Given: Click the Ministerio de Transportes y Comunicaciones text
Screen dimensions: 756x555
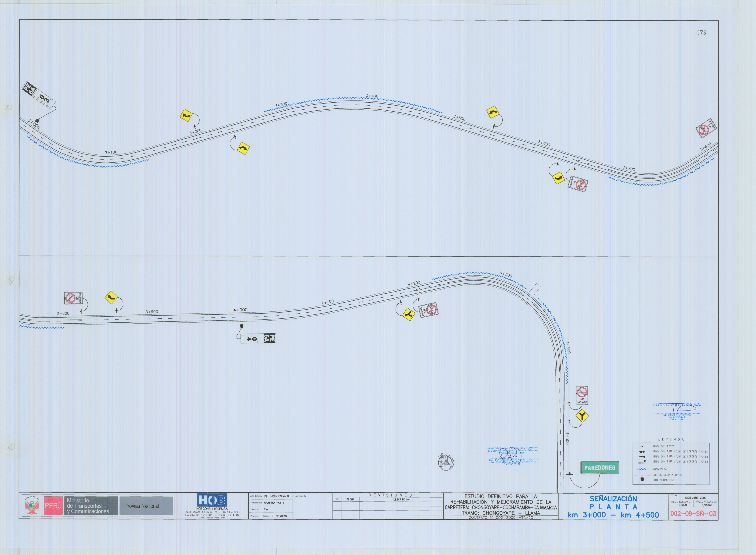Looking at the screenshot, I should pyautogui.click(x=88, y=506).
